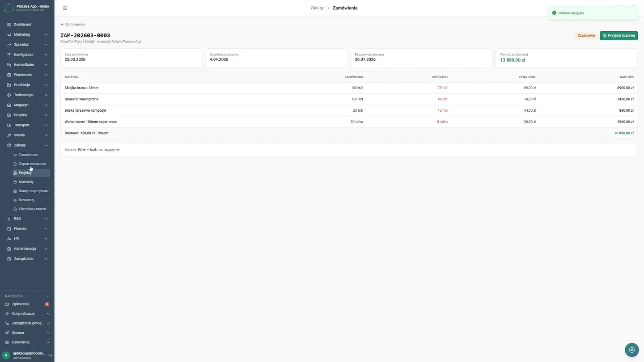The height and width of the screenshot is (362, 644).
Task: Expand the Zarządzanie procesami chevron
Action: tap(48, 323)
